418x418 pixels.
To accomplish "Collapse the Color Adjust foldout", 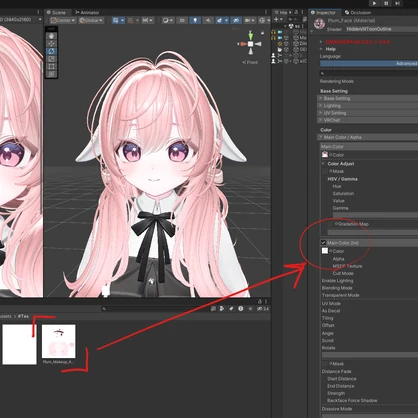I will 323,164.
